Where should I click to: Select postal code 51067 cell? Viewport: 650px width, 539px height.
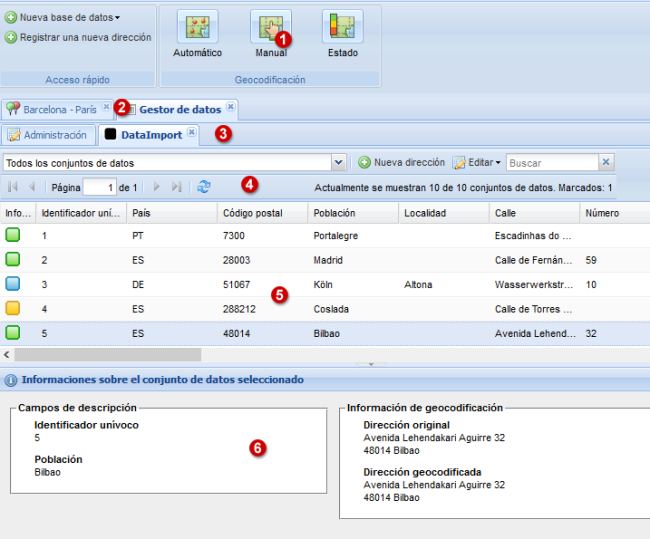(262, 284)
